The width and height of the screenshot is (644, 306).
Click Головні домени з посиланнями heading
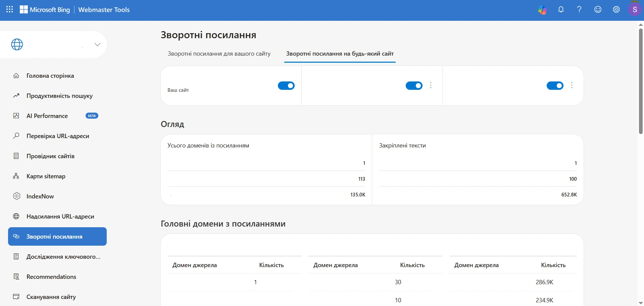[x=223, y=224]
